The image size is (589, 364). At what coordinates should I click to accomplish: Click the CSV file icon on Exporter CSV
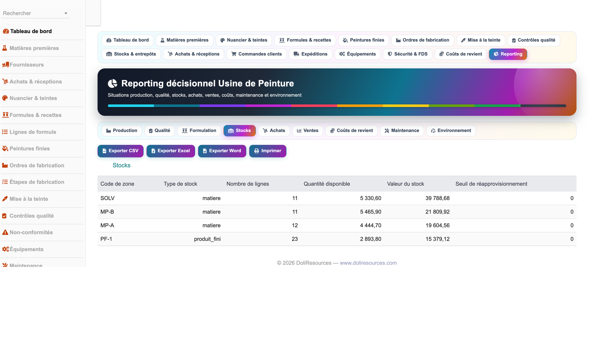pos(104,151)
